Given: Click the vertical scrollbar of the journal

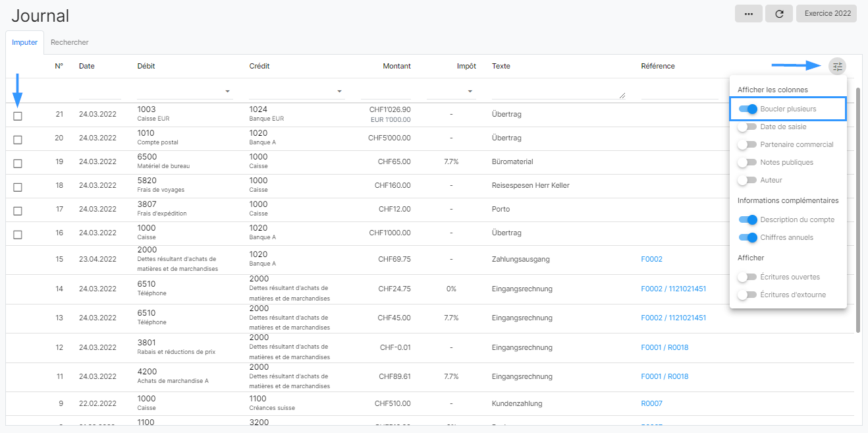Looking at the screenshot, I should pos(857,210).
